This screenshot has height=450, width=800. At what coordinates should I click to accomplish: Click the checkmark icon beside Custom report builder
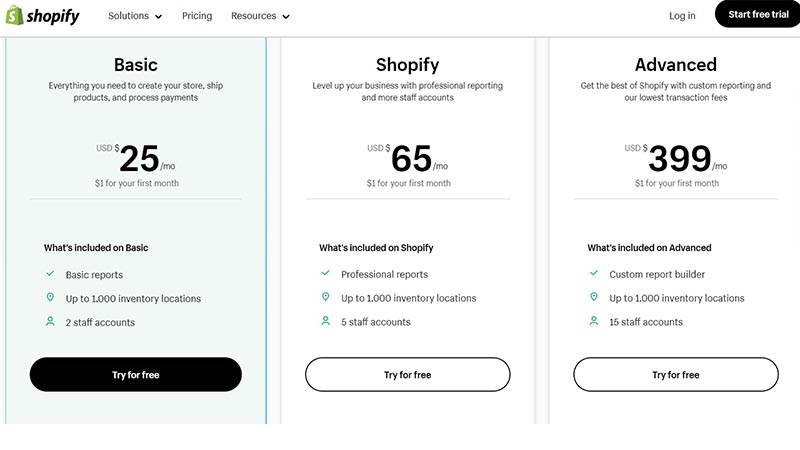594,273
